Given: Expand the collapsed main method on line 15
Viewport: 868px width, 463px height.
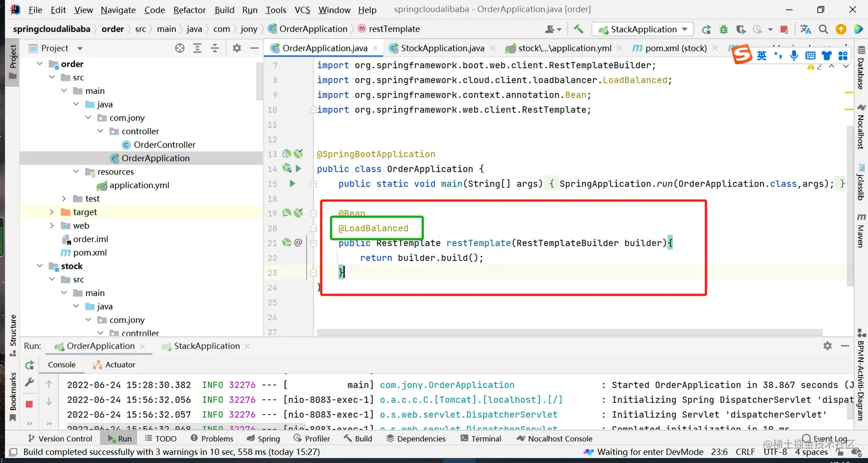Looking at the screenshot, I should tap(313, 184).
